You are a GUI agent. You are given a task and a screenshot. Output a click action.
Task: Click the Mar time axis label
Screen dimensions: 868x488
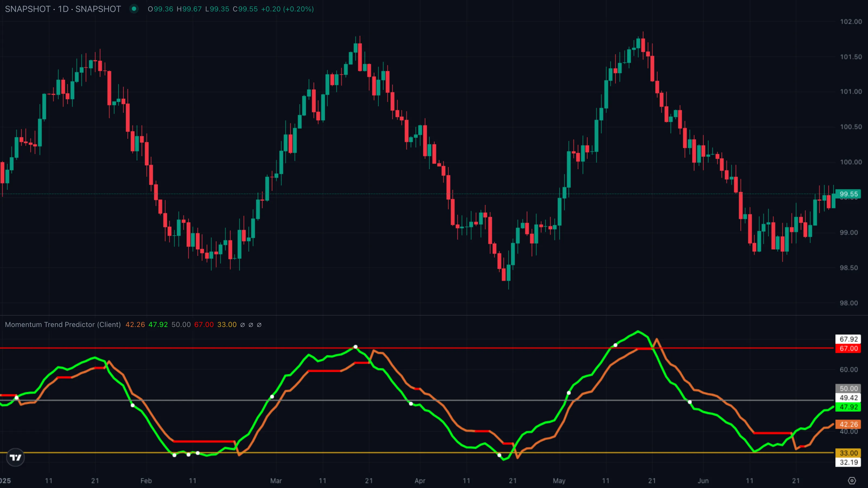pyautogui.click(x=276, y=481)
